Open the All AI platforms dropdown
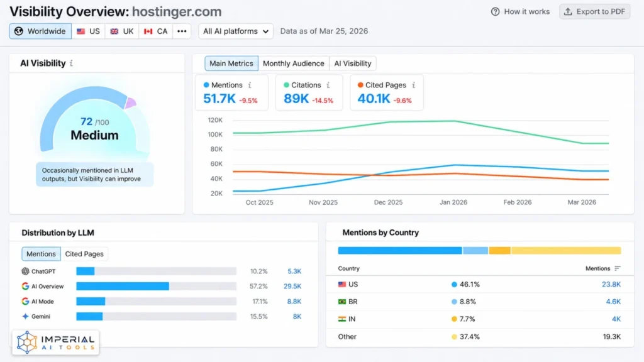The width and height of the screenshot is (644, 362). point(236,31)
